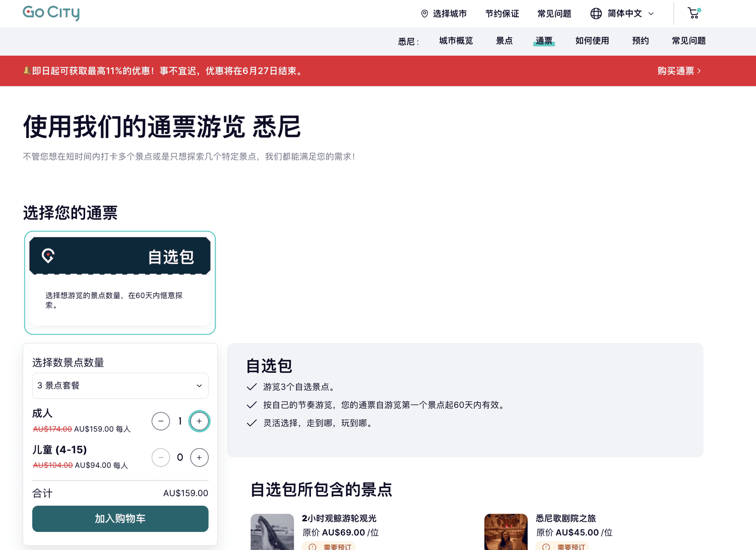The width and height of the screenshot is (756, 550).
Task: Click 需要预订 badge under whale cruise
Action: point(329,546)
